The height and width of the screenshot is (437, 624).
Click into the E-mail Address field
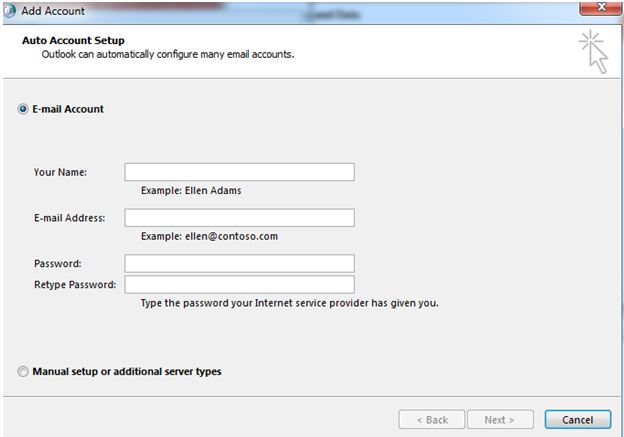click(x=240, y=218)
